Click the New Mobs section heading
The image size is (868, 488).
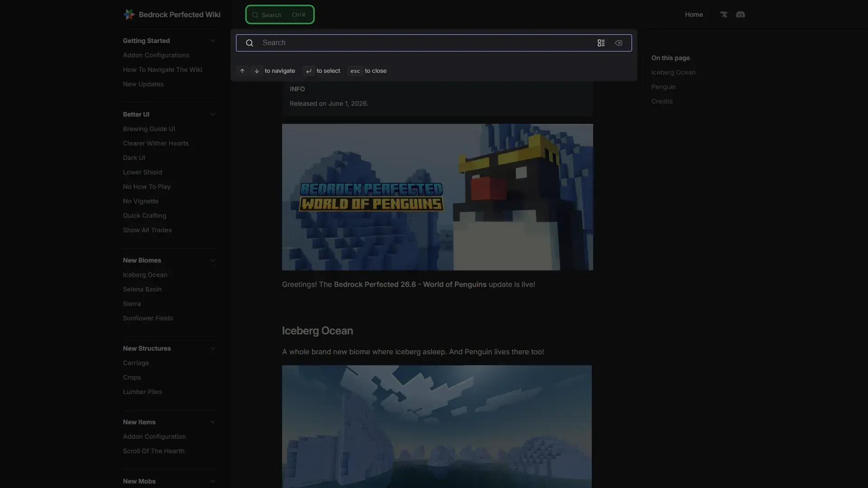click(x=139, y=481)
